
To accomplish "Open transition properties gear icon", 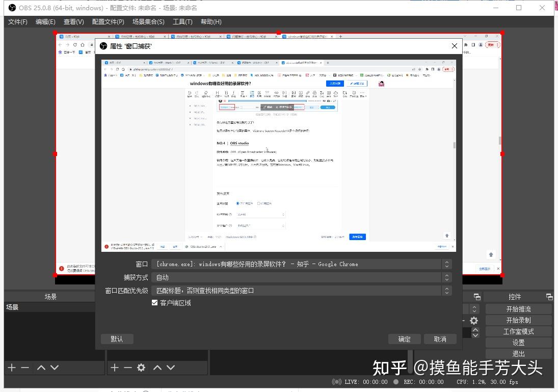I will point(473,321).
